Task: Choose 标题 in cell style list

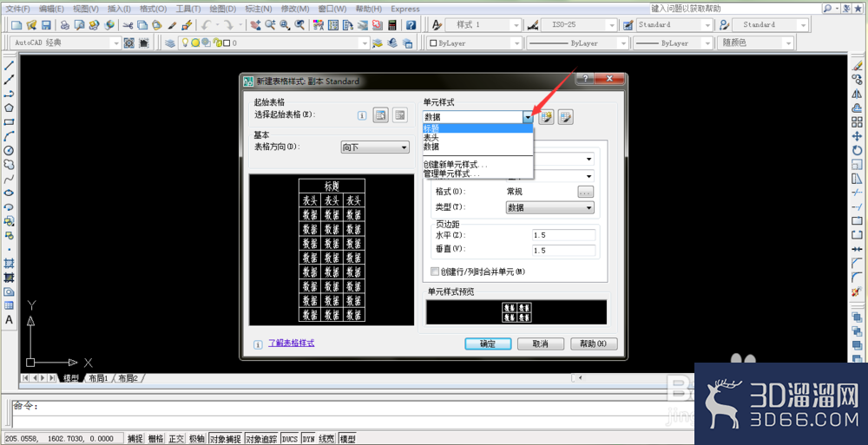Action: click(477, 128)
